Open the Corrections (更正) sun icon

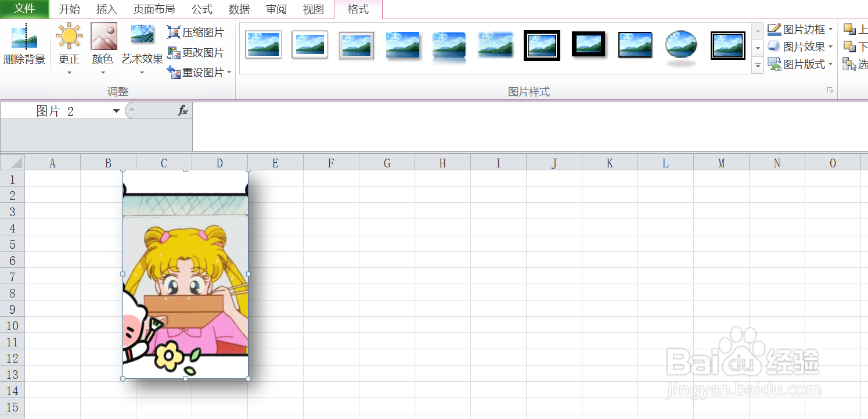(x=69, y=36)
